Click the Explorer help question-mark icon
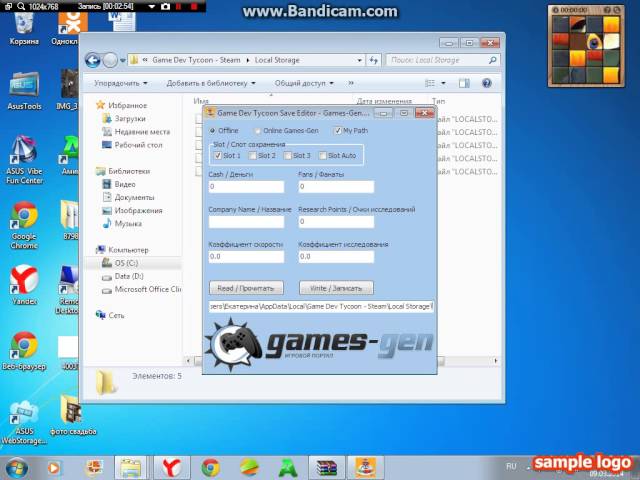This screenshot has width=640, height=480. coord(486,83)
